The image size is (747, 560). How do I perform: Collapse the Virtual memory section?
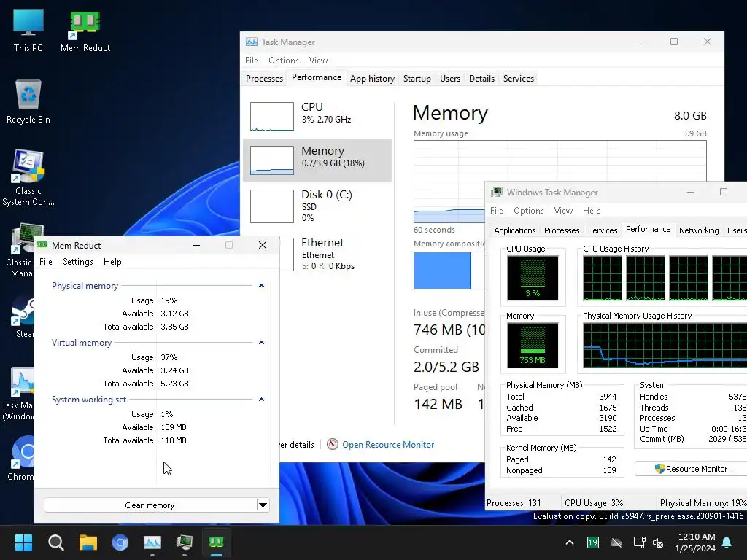tap(261, 343)
